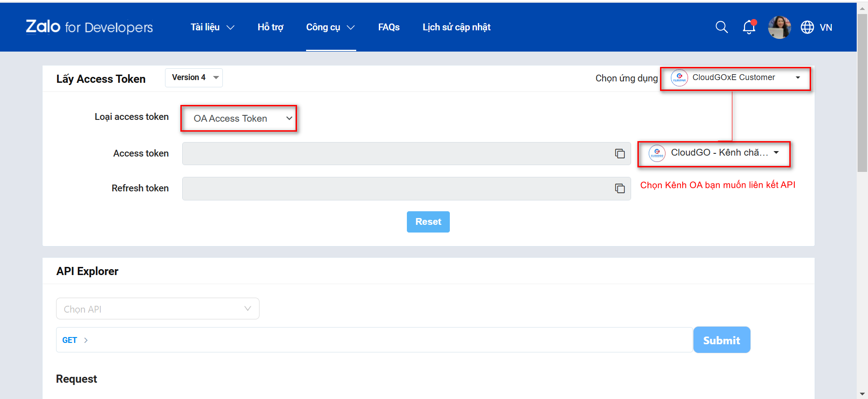This screenshot has width=868, height=399.
Task: Copy the Access token value
Action: pos(620,154)
